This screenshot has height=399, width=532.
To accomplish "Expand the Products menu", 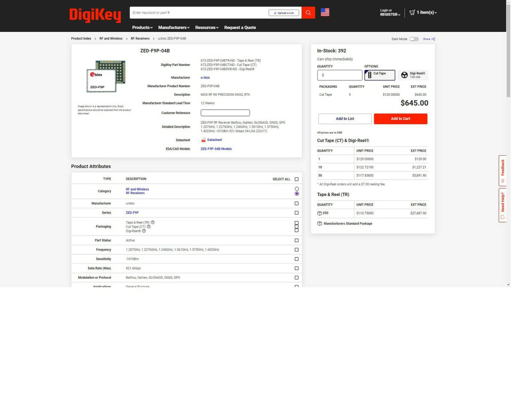I will pos(142,28).
